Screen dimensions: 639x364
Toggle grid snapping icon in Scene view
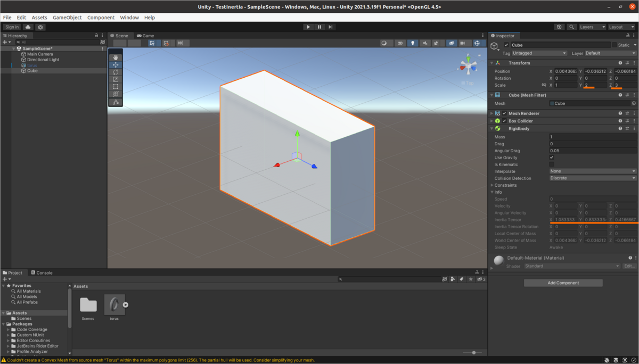[x=166, y=43]
